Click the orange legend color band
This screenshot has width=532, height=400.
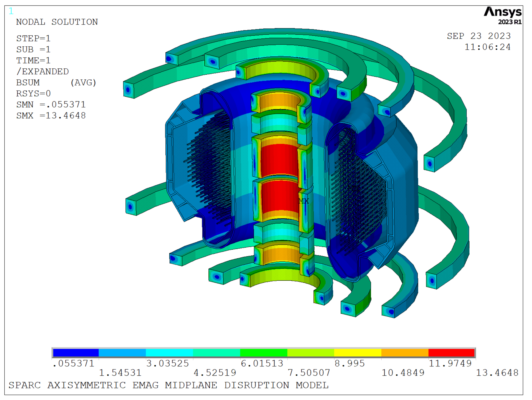click(405, 353)
